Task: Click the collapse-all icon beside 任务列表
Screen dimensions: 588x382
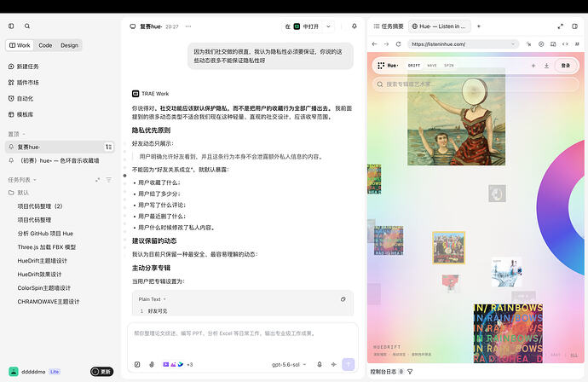Action: tap(97, 180)
